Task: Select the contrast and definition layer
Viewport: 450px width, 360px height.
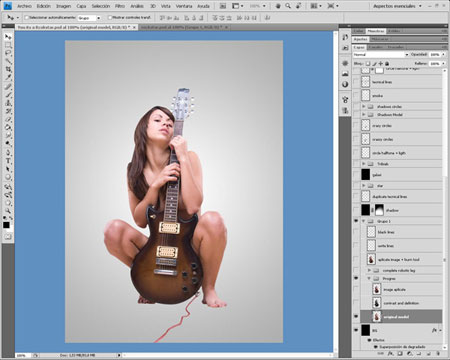Action: [407, 303]
